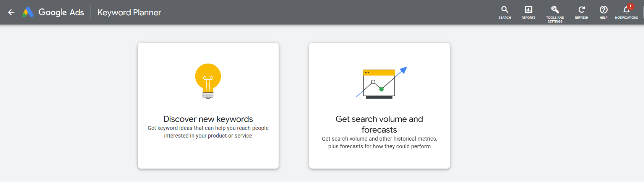
Task: Open the Notifications bell icon
Action: 626,10
